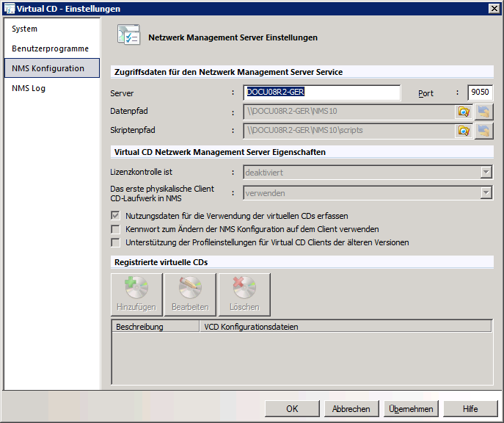Click Datenpfad path field
This screenshot has width=504, height=423.
point(348,112)
